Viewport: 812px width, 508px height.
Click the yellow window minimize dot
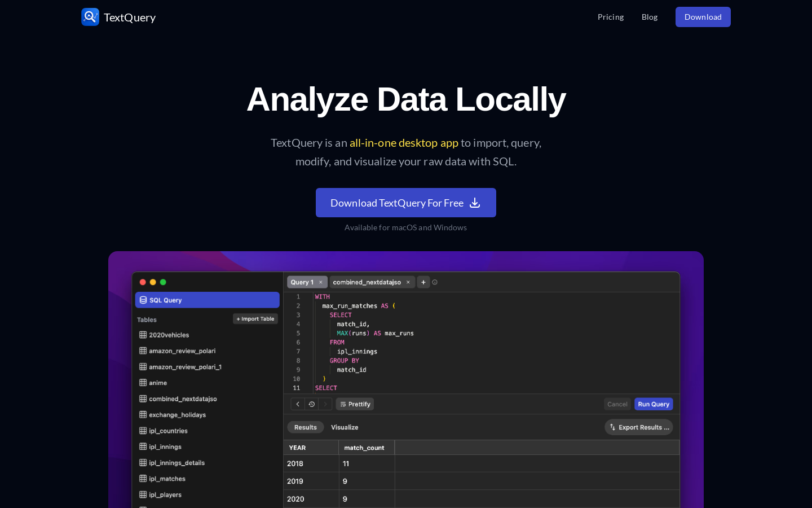(153, 282)
